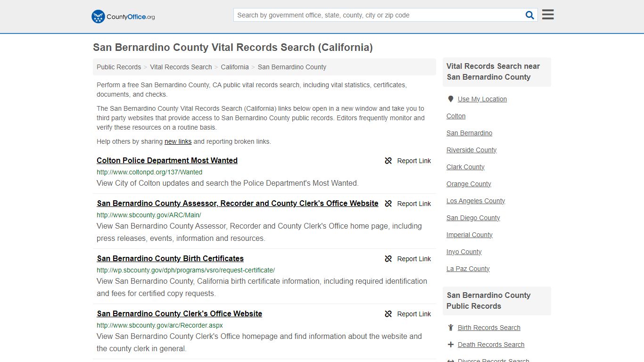Open the request-certificate URL
The height and width of the screenshot is (362, 644).
click(186, 270)
